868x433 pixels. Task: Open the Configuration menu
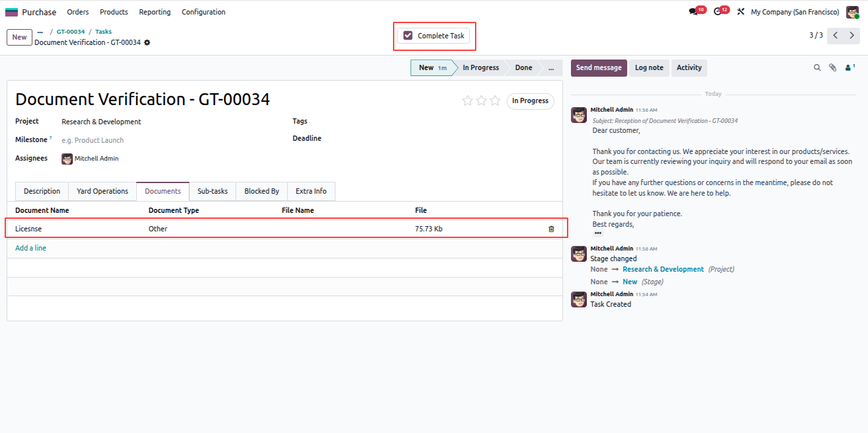point(203,12)
